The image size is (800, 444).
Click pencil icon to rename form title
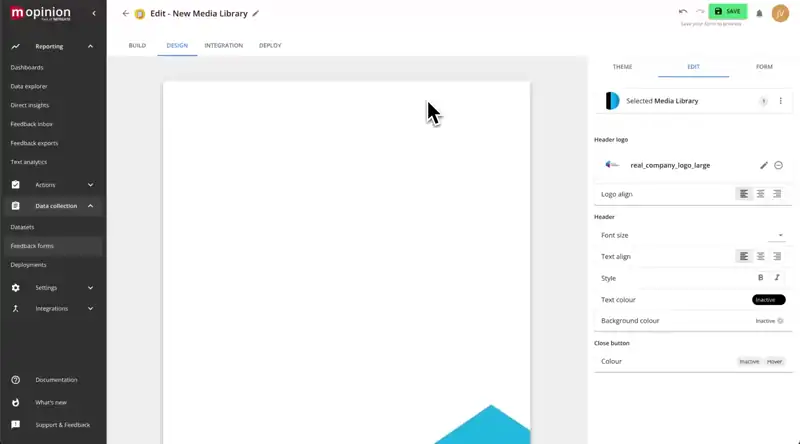(x=255, y=13)
